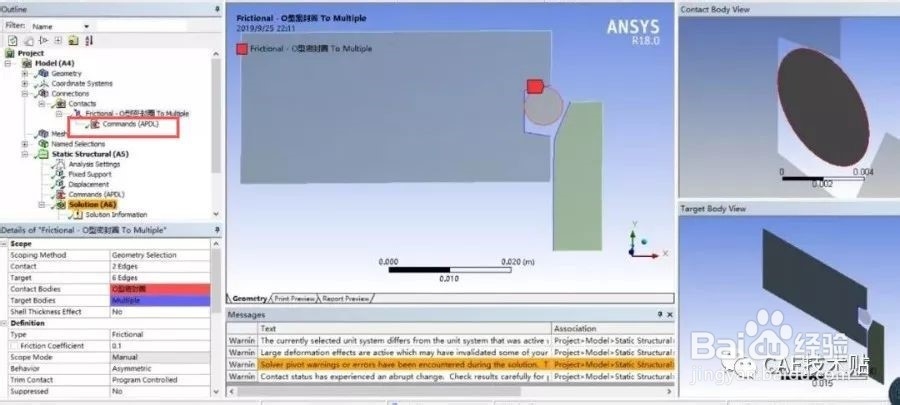Click the Outline filter text field
This screenshot has width=900, height=405.
coord(141,26)
